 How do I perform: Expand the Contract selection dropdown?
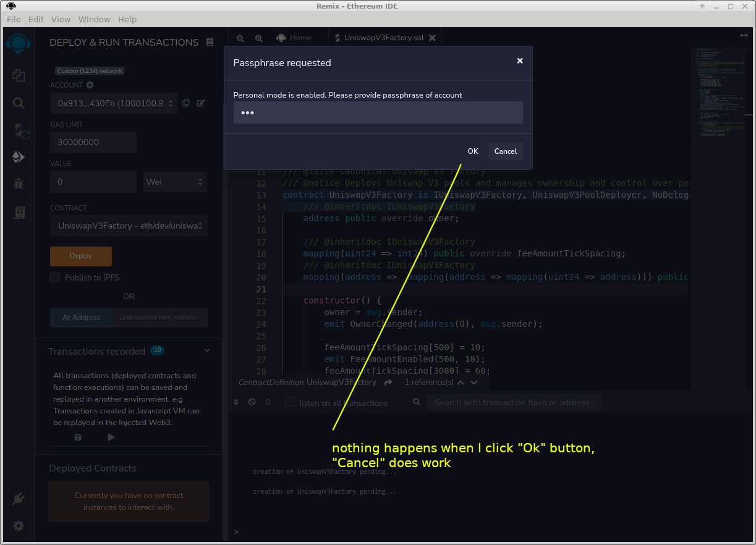point(128,226)
